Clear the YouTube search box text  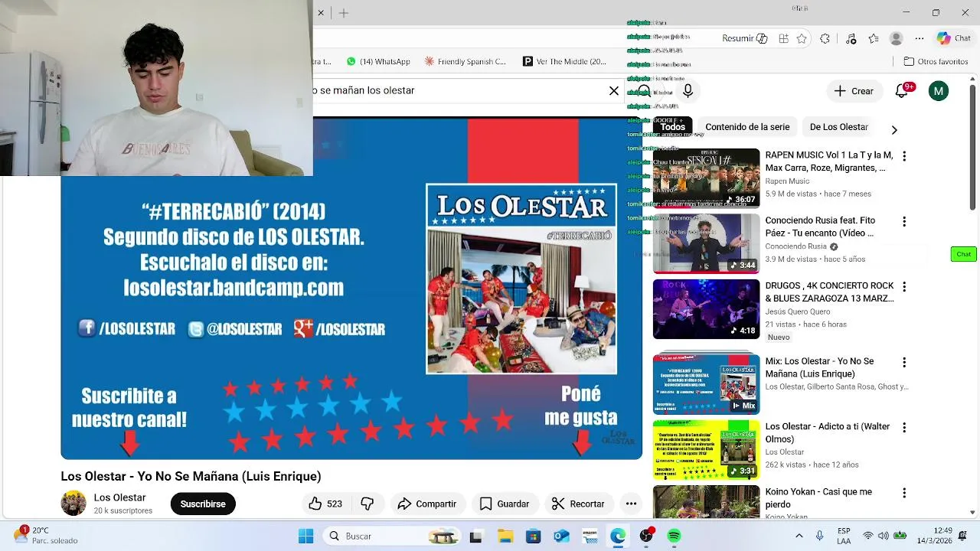coord(614,90)
